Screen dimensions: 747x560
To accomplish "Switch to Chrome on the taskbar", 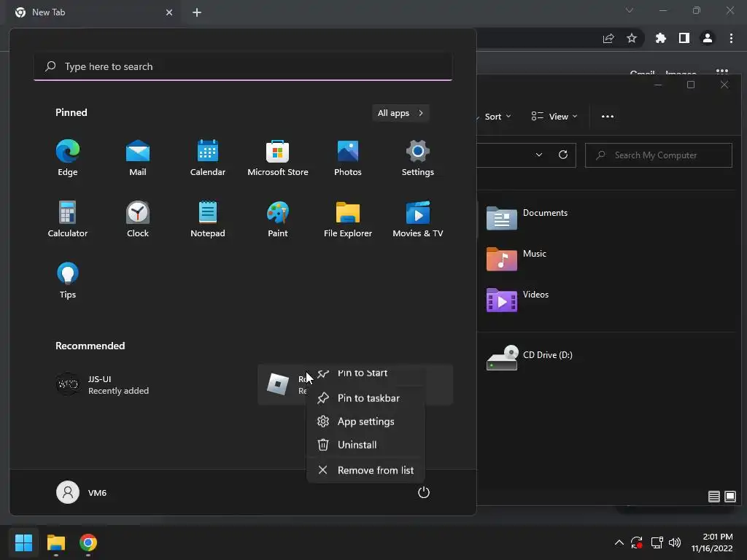I will point(88,542).
